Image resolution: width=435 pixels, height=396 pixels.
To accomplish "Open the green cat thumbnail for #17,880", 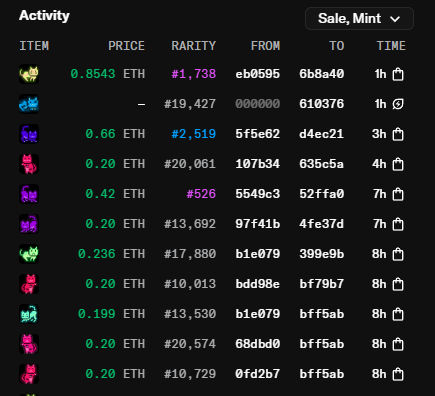I will 29,254.
